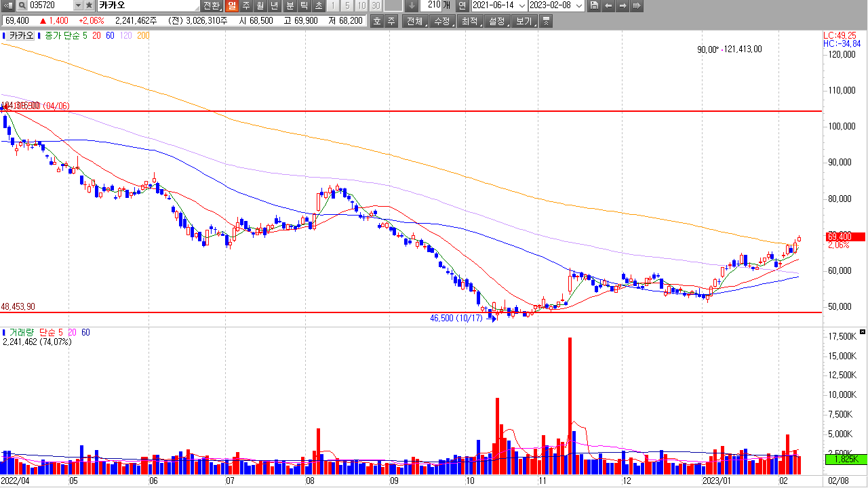Click the 주 button next to 호
This screenshot has height=488, width=868.
[x=391, y=21]
